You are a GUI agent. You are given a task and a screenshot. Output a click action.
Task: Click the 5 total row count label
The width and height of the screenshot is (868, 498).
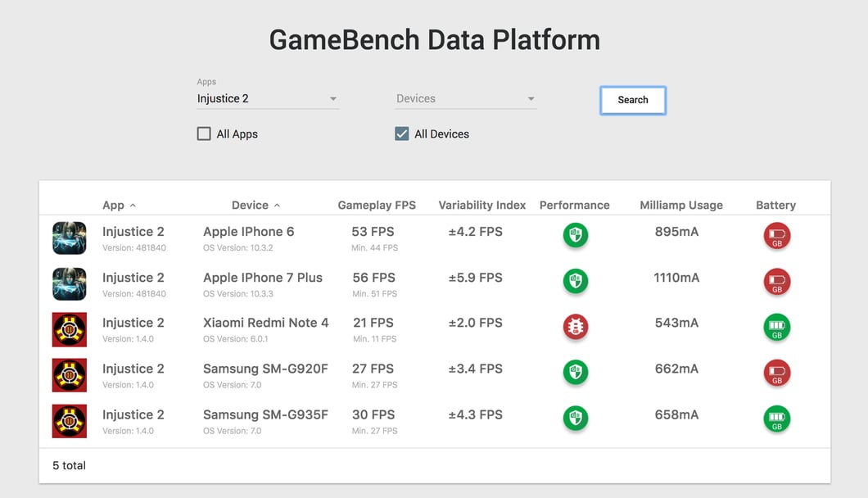(x=69, y=465)
